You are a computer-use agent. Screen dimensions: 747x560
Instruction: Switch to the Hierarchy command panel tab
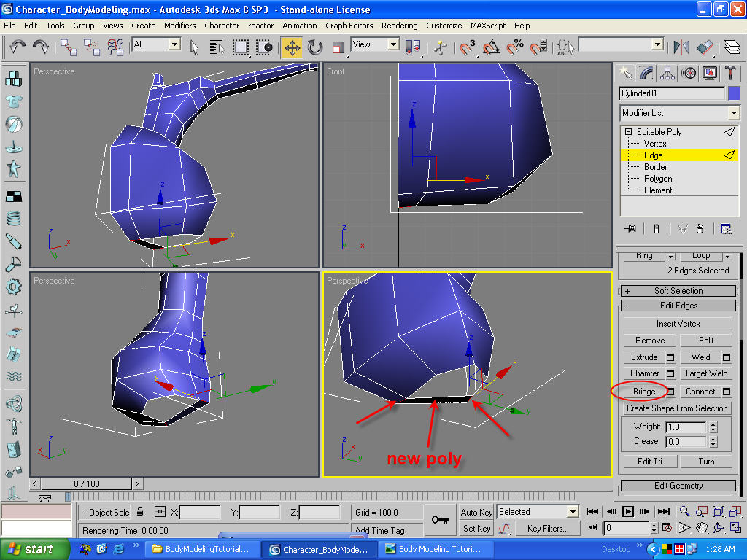coord(667,73)
